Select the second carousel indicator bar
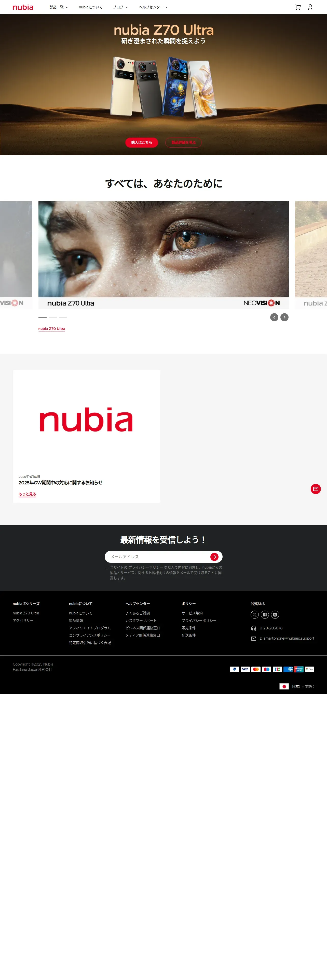 pos(52,317)
